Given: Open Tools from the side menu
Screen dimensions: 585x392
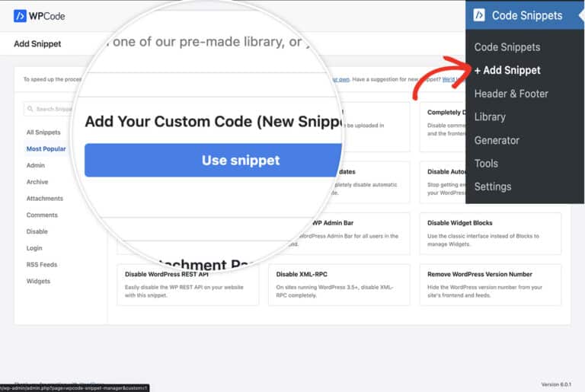Looking at the screenshot, I should (x=486, y=164).
